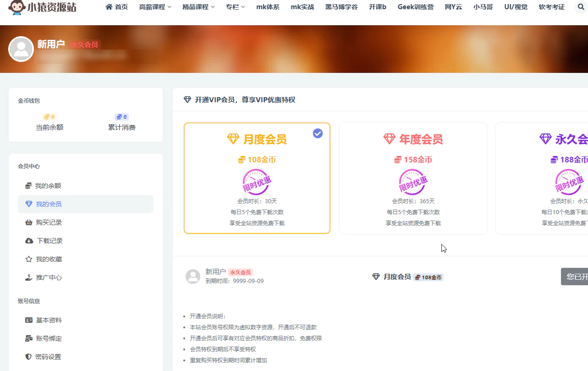Click the shield icon beside 密码设置
588x371 pixels.
click(x=28, y=357)
